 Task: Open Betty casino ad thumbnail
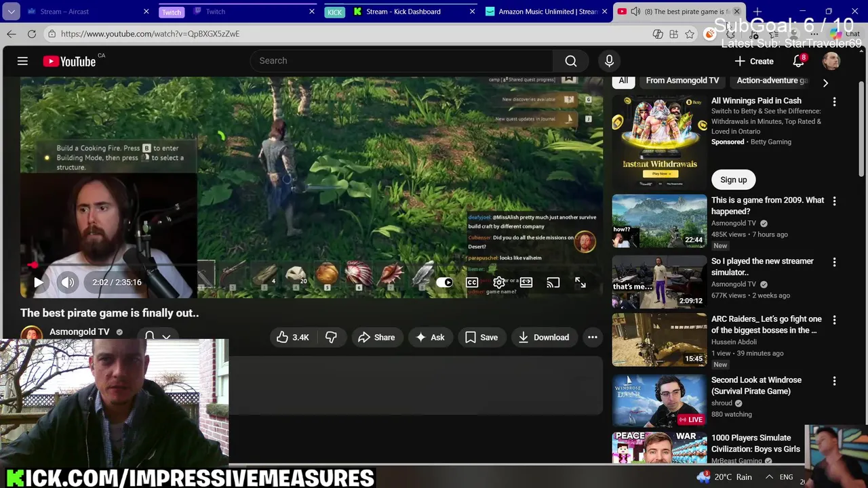(x=659, y=141)
